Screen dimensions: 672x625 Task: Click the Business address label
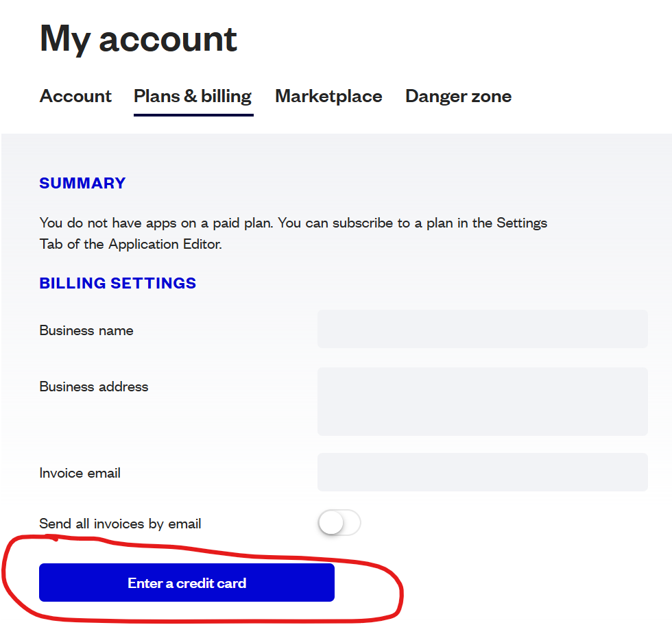94,387
